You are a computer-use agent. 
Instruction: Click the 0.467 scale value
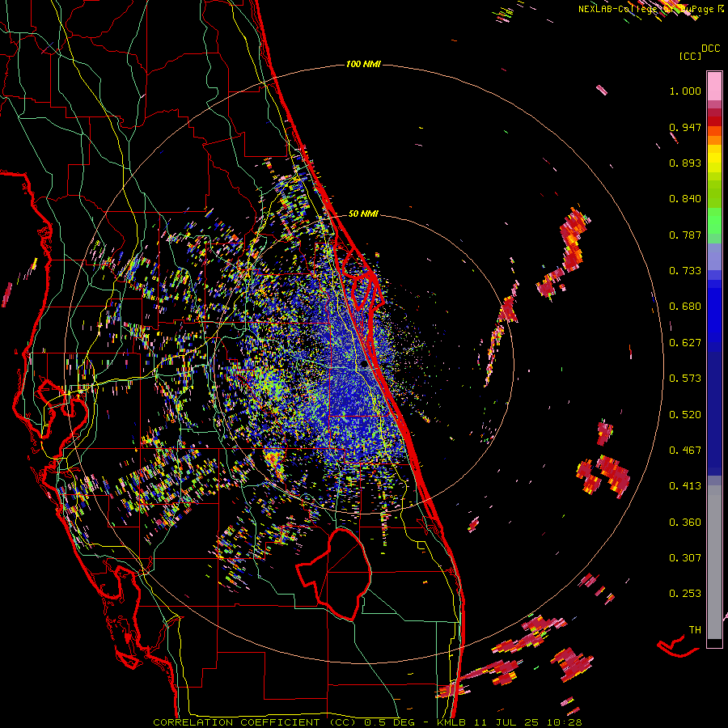point(685,451)
